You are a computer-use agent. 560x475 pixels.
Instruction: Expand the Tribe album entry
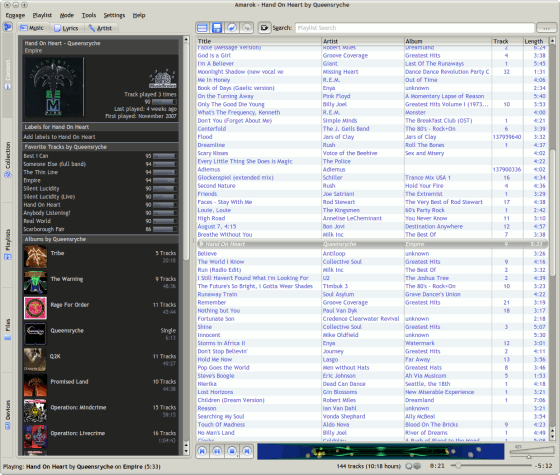pyautogui.click(x=100, y=256)
